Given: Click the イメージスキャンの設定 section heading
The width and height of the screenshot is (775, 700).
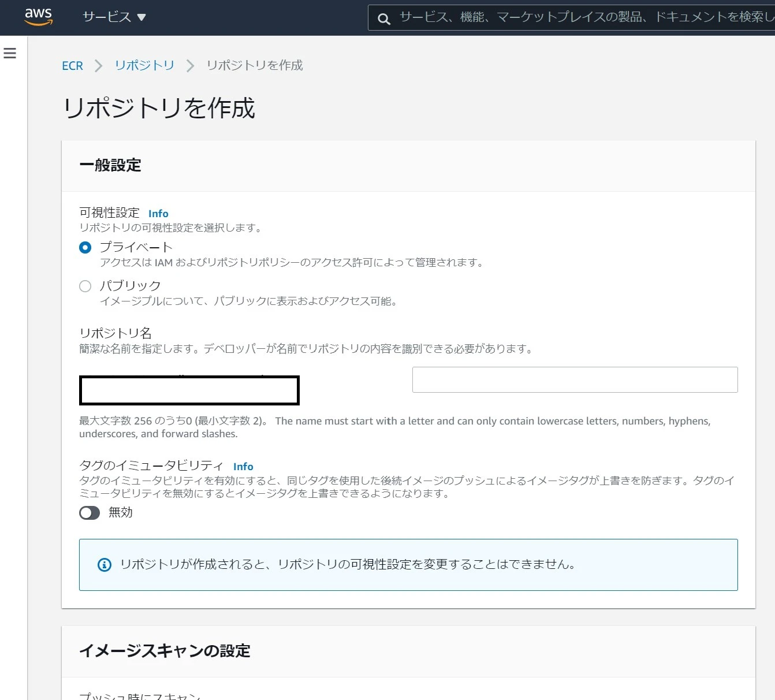Looking at the screenshot, I should 165,651.
